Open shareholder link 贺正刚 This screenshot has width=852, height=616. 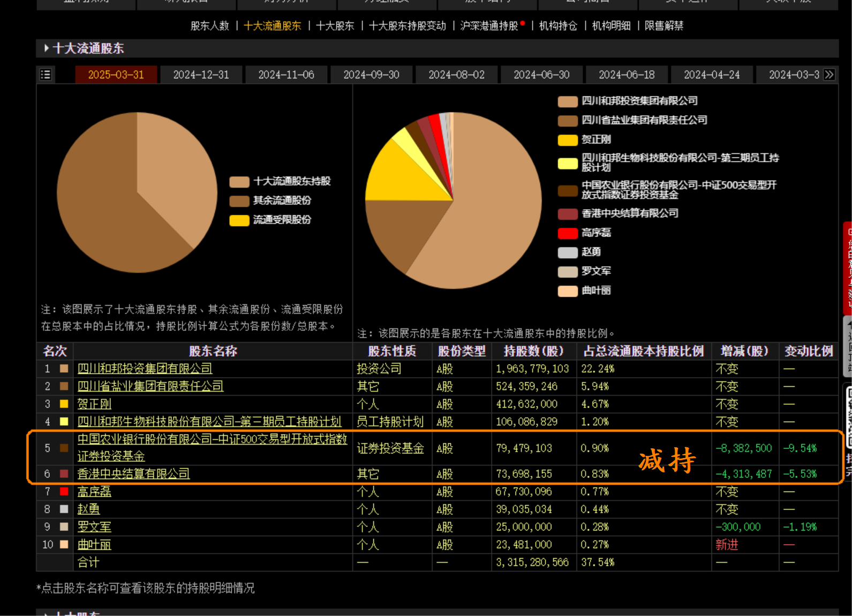pyautogui.click(x=94, y=404)
